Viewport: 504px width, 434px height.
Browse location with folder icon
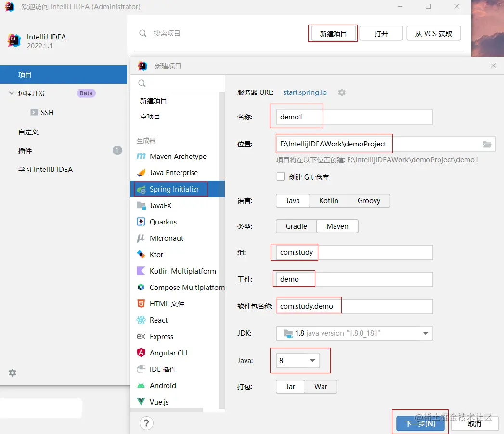(487, 144)
